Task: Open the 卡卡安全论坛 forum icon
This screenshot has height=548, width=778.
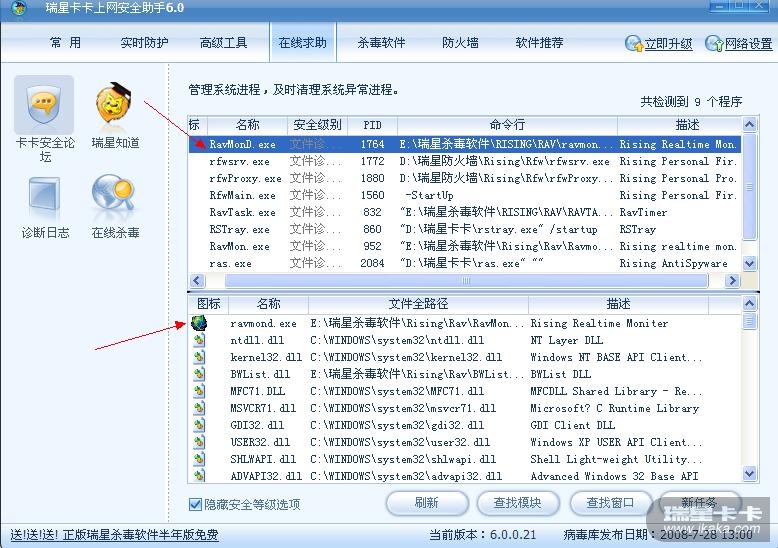Action: click(x=44, y=105)
